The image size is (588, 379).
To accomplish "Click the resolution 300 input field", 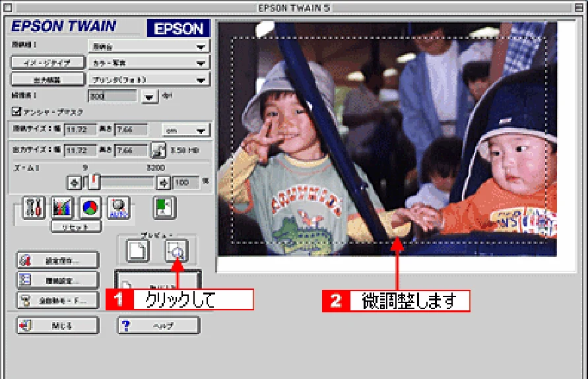I will pos(113,96).
